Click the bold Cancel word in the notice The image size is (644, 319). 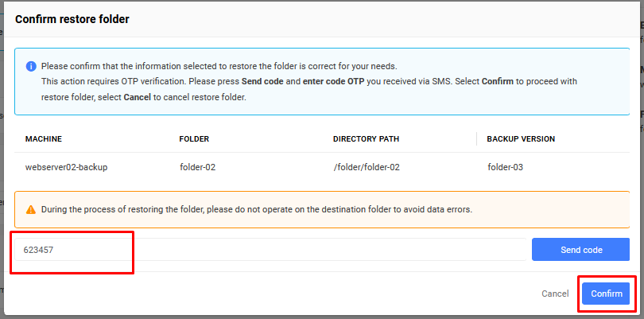click(138, 99)
